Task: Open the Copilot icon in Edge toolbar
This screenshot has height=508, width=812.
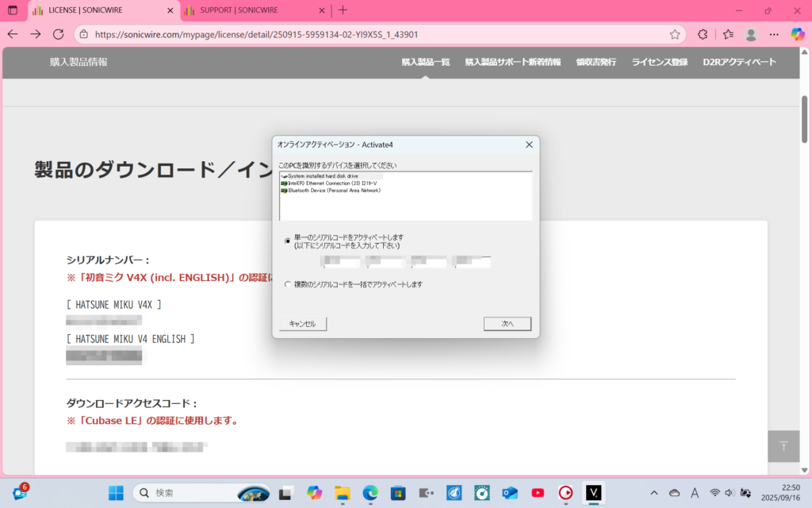Action: coord(798,34)
